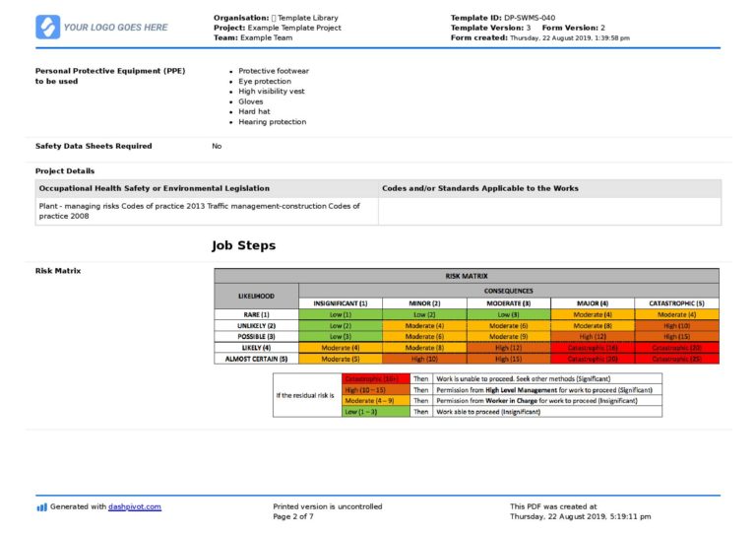
Task: Click the blue logo icon in header
Action: click(47, 27)
